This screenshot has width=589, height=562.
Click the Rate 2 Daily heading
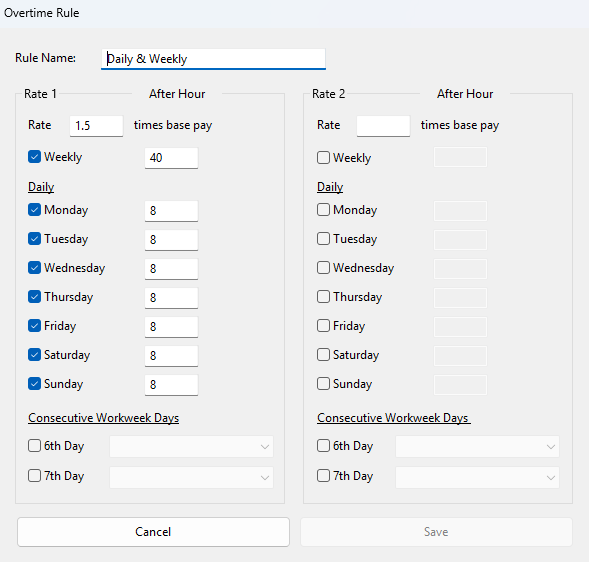pos(330,187)
